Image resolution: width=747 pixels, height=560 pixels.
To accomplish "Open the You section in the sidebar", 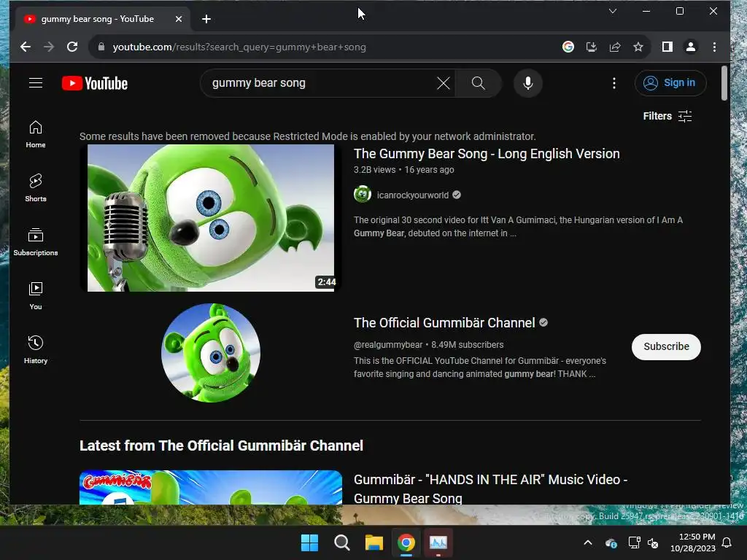I will point(36,296).
